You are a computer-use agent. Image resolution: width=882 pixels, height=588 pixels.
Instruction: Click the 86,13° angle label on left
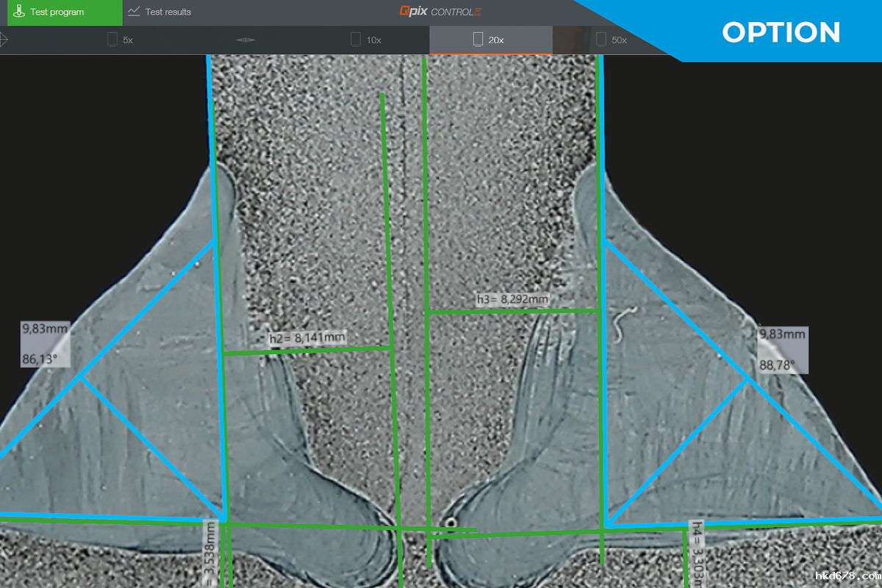[x=40, y=360]
